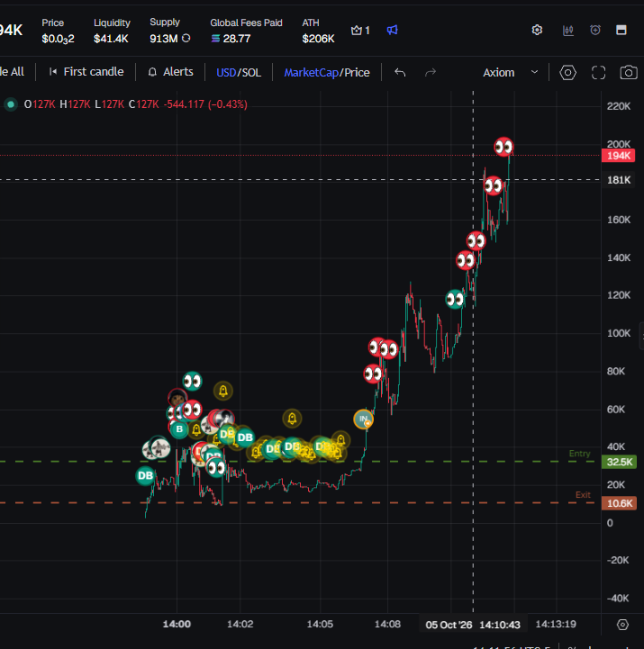The height and width of the screenshot is (649, 644).
Task: Click the -40K price axis label
Action: click(618, 598)
